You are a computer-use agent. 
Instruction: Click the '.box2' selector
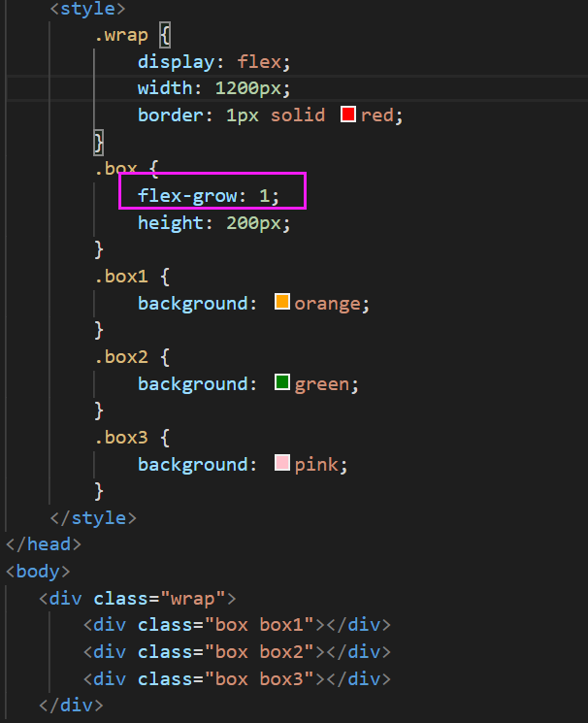click(x=121, y=357)
